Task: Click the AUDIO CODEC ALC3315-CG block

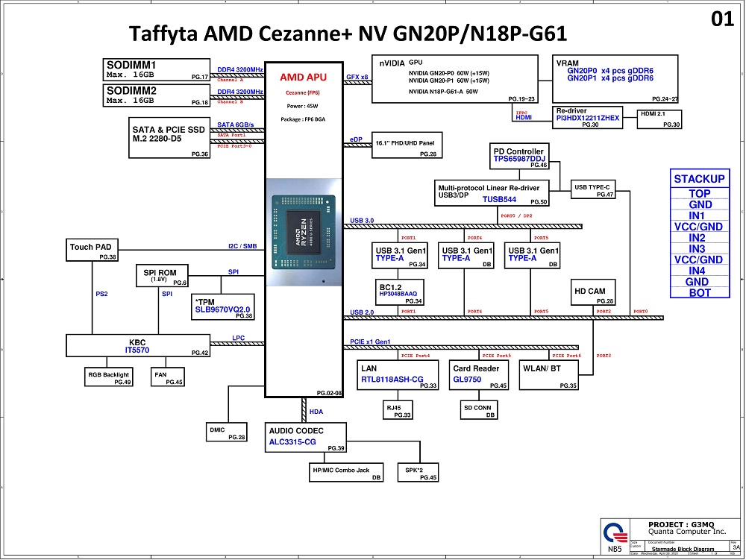Action: point(305,438)
